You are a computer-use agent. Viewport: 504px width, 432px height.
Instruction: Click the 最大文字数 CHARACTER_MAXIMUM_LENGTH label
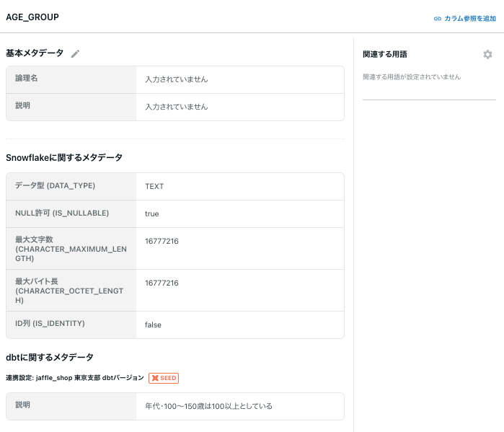tap(71, 249)
